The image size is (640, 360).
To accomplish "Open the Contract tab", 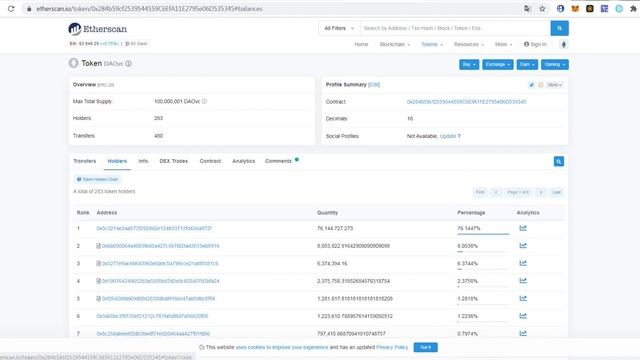I will coord(210,161).
